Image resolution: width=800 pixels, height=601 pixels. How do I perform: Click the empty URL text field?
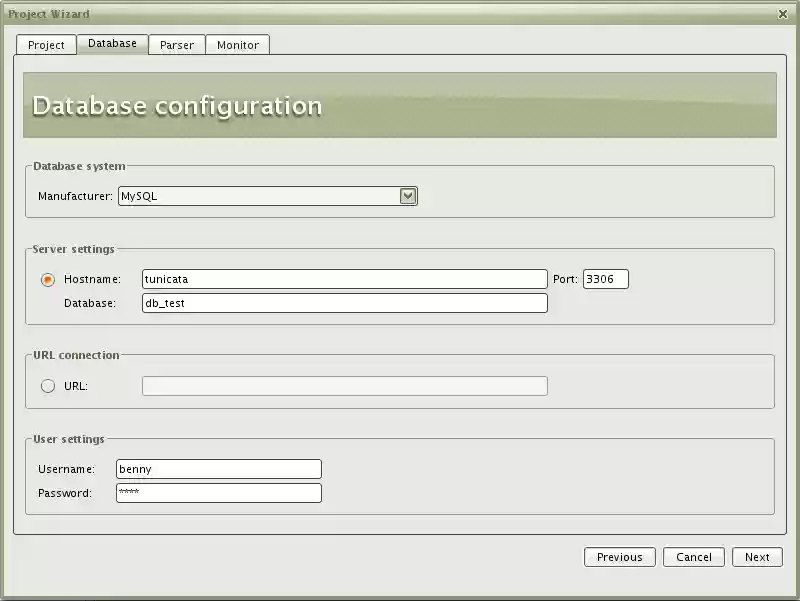[344, 386]
